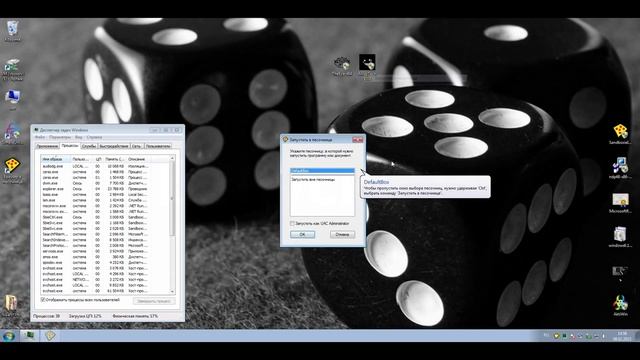Select the explorer.exe process row
640x360 pixels.
105,189
